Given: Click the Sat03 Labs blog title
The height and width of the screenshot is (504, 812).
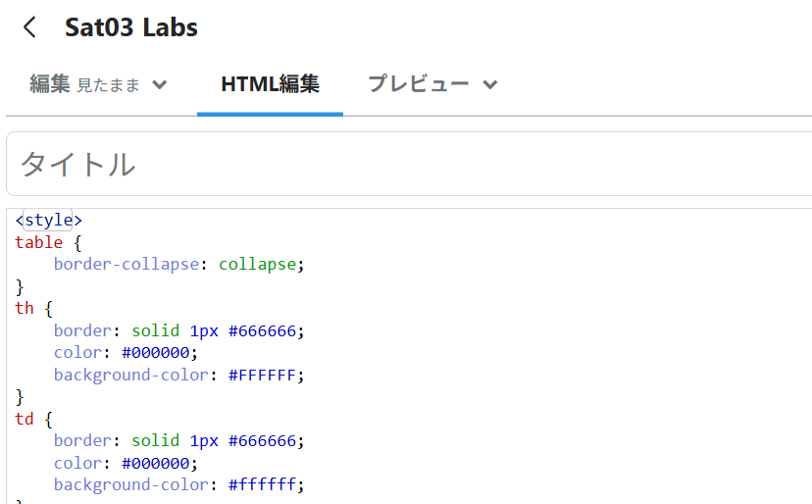Looking at the screenshot, I should [x=131, y=27].
